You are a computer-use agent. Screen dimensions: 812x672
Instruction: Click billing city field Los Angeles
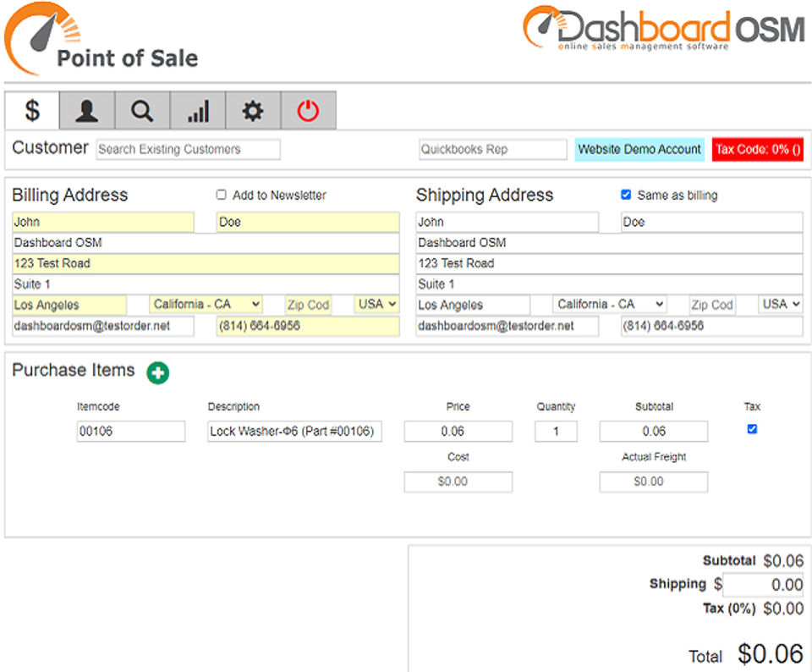(69, 305)
